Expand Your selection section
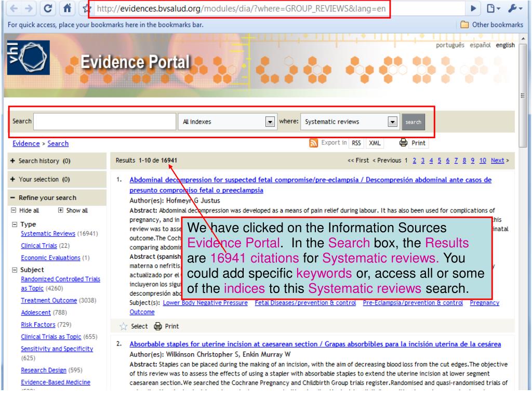The image size is (532, 399). [x=12, y=179]
